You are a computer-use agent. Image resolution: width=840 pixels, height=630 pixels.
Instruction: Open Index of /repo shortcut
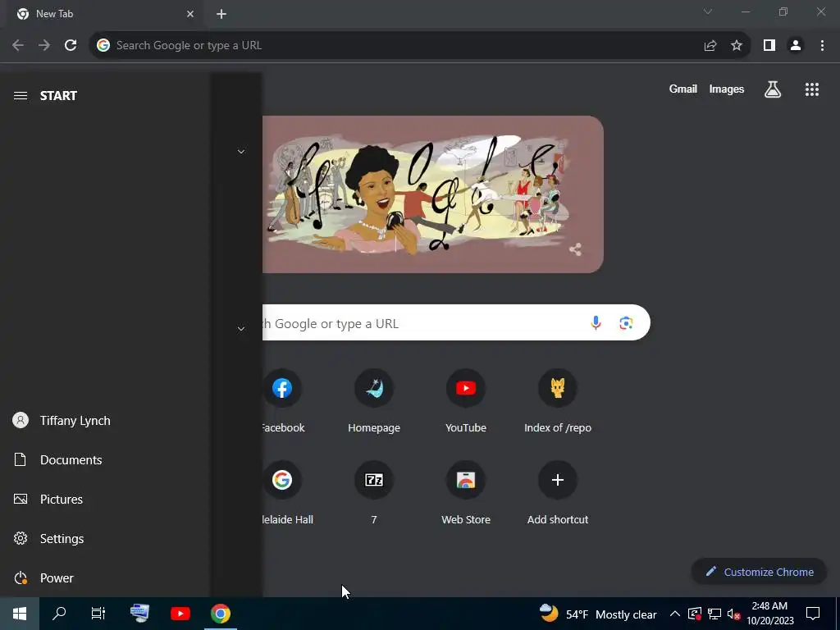pos(558,402)
